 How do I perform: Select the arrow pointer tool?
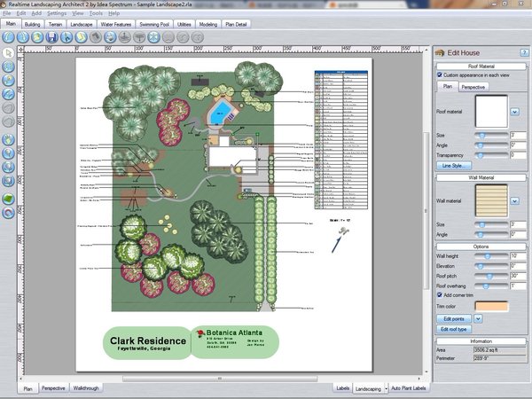8,53
